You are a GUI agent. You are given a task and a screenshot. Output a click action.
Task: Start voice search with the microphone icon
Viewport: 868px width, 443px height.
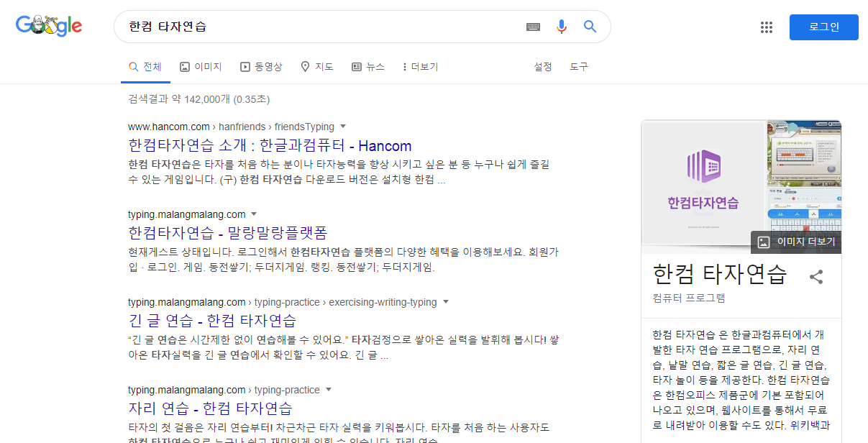pyautogui.click(x=562, y=27)
